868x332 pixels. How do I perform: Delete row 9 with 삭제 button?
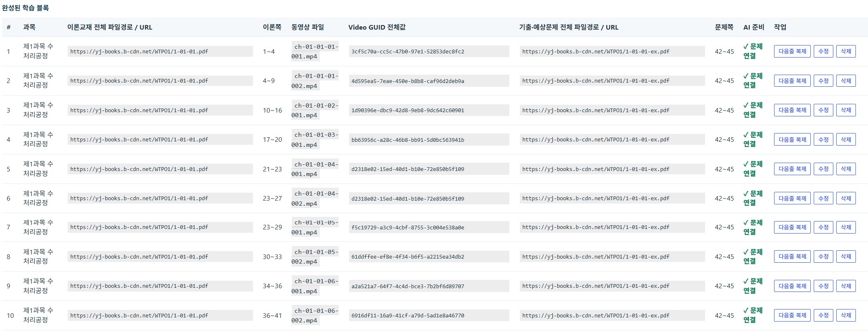(x=846, y=286)
